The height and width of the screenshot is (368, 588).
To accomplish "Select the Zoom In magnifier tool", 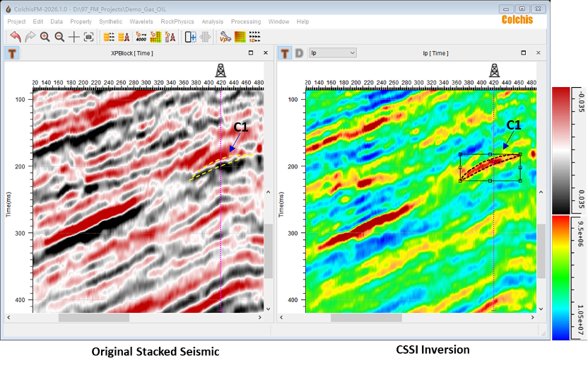I will 45,37.
